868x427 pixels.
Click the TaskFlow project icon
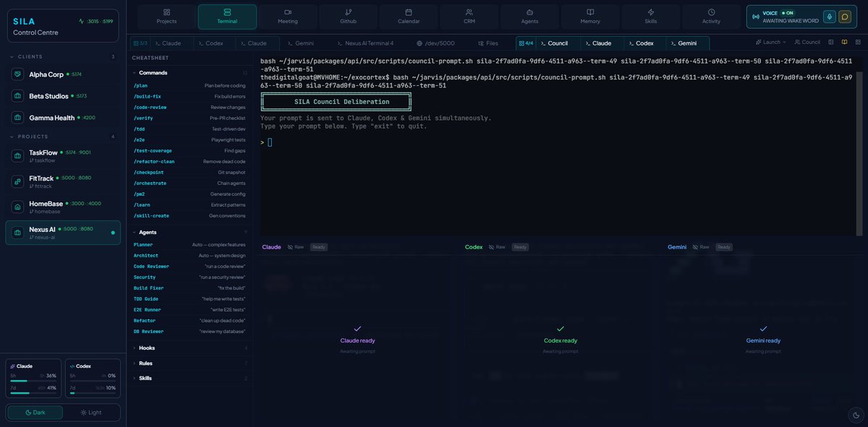click(x=17, y=155)
